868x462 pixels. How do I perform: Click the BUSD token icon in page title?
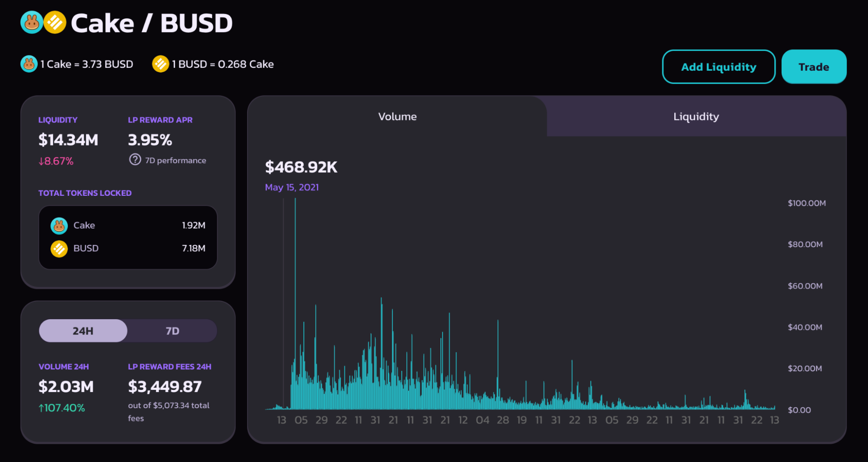click(x=55, y=23)
